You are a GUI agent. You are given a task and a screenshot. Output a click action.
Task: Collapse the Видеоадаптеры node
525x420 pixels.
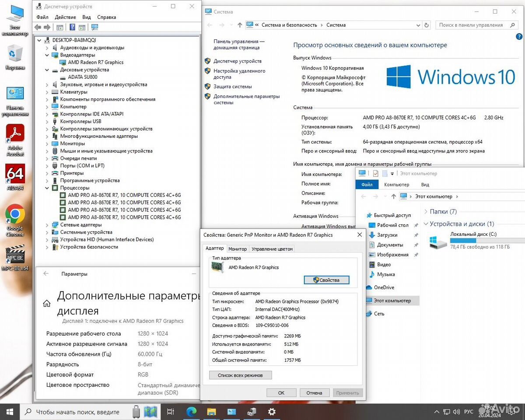point(48,55)
